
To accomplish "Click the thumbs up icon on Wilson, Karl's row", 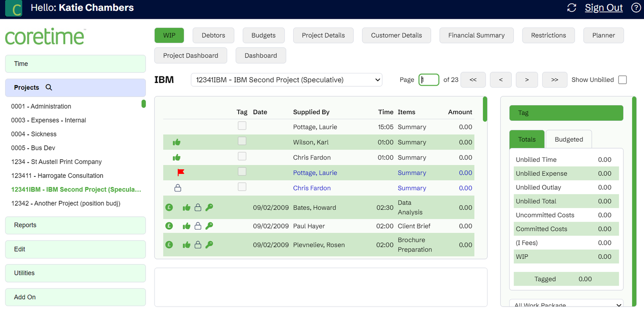I will click(x=176, y=142).
